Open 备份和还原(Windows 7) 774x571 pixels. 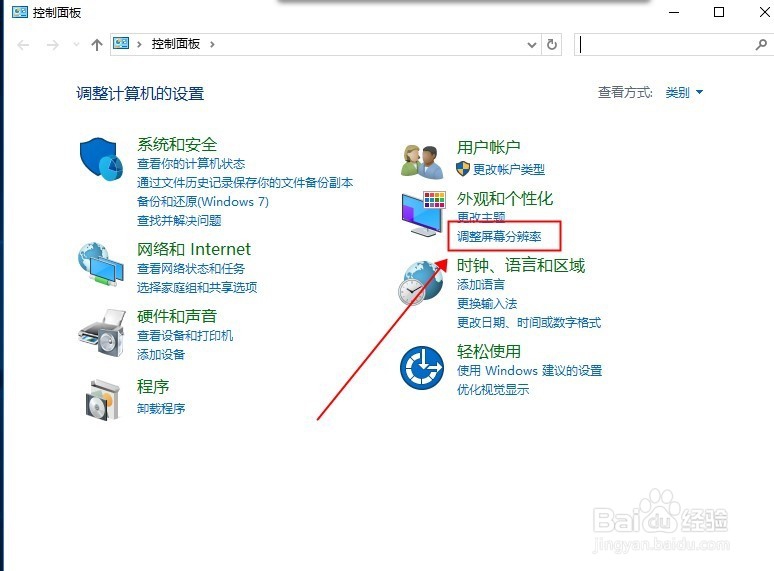point(203,201)
